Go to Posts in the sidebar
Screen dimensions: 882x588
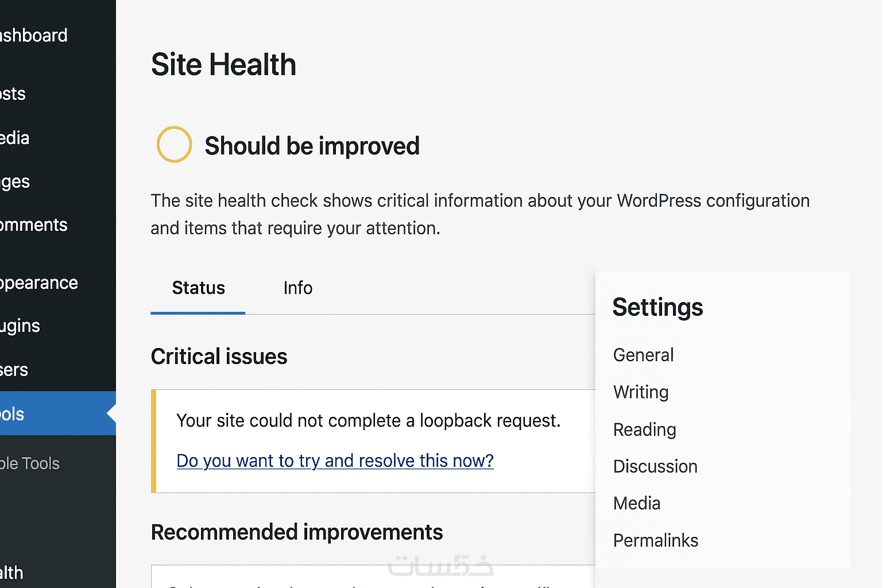pyautogui.click(x=13, y=94)
